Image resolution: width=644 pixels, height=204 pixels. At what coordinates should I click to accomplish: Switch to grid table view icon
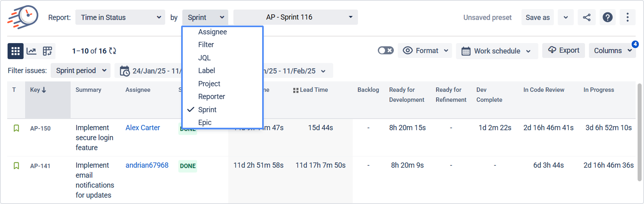(x=16, y=51)
